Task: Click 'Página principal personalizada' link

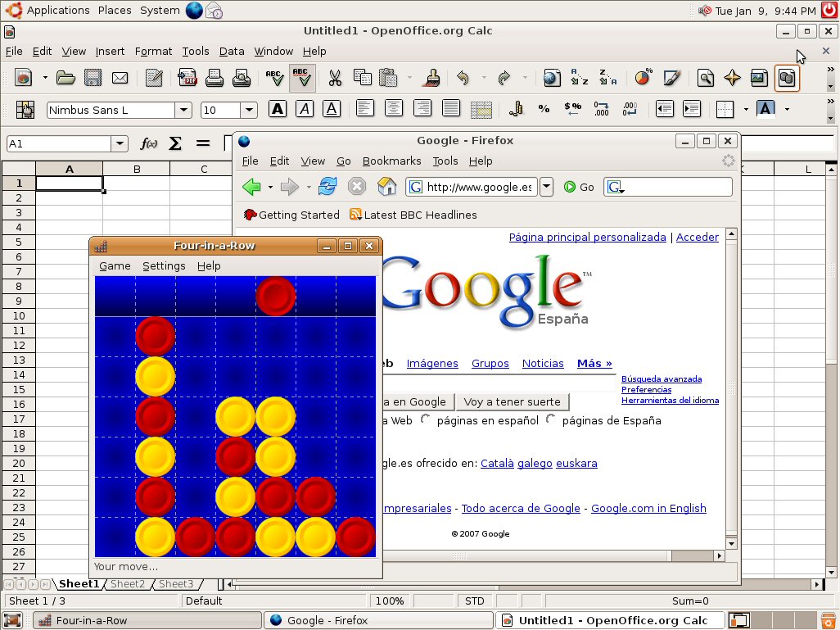Action: click(x=587, y=238)
